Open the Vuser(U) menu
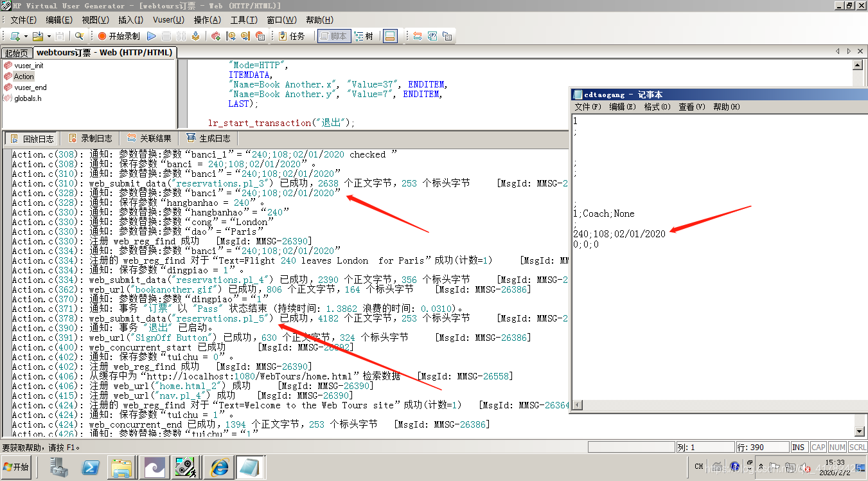 tap(168, 20)
